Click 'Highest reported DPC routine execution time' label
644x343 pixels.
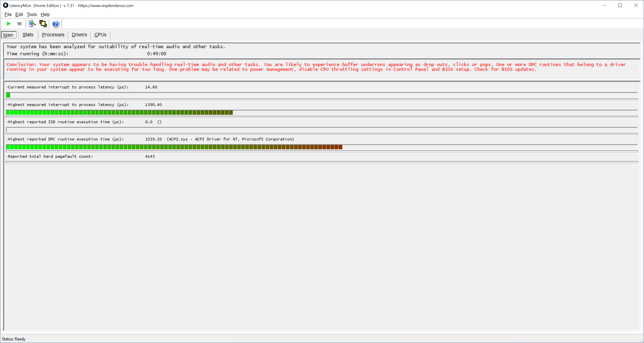pyautogui.click(x=66, y=139)
